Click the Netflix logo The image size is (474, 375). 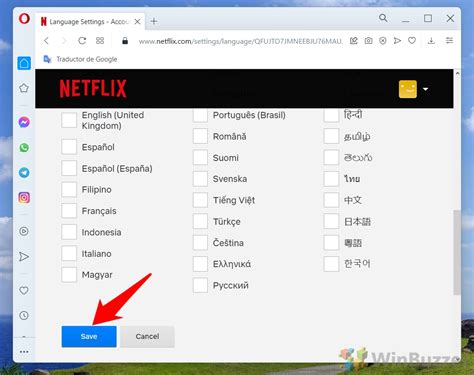pos(93,89)
